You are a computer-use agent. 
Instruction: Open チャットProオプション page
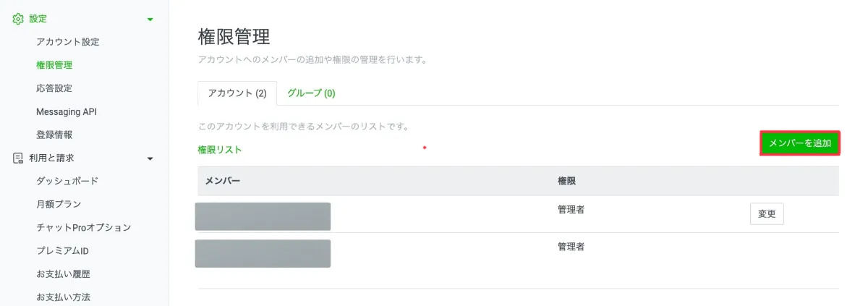pyautogui.click(x=84, y=227)
